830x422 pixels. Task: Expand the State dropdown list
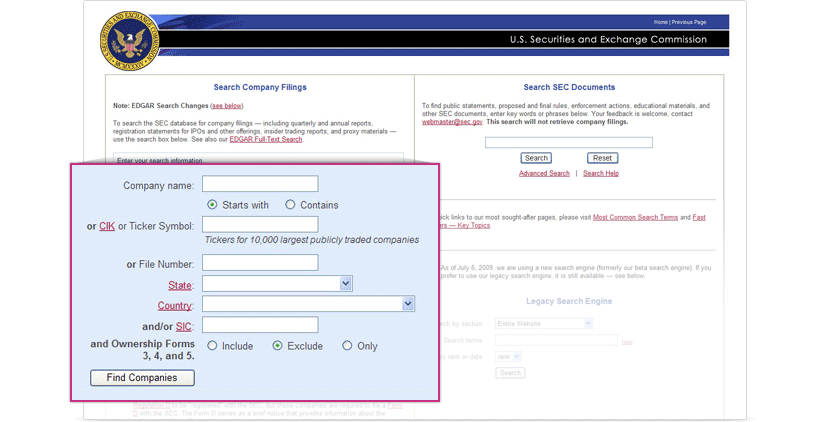click(x=346, y=284)
